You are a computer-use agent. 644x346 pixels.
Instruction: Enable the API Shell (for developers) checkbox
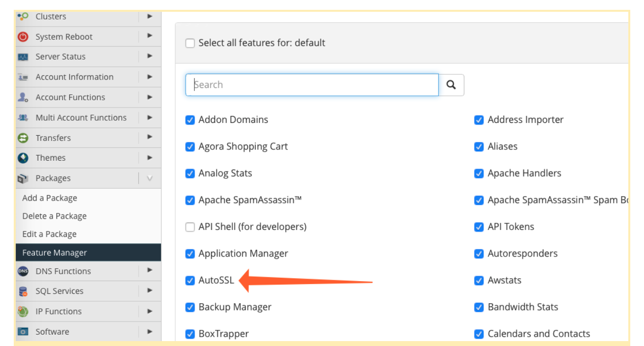point(190,227)
